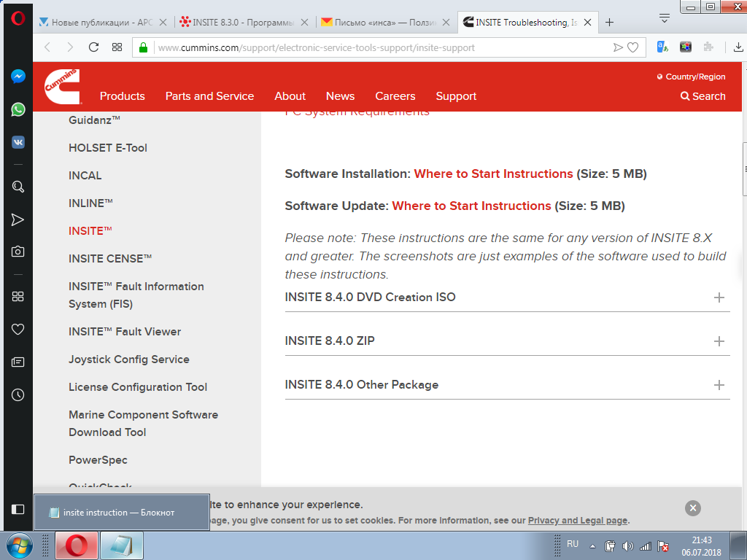The height and width of the screenshot is (560, 747).
Task: Open Speed Dial grid in sidebar
Action: coord(18,297)
